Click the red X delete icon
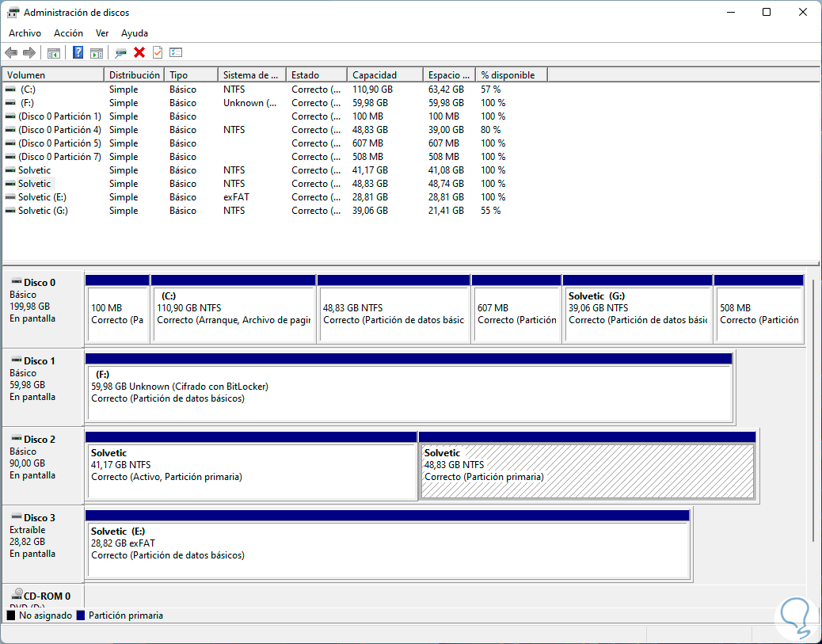The height and width of the screenshot is (644, 822). click(139, 52)
